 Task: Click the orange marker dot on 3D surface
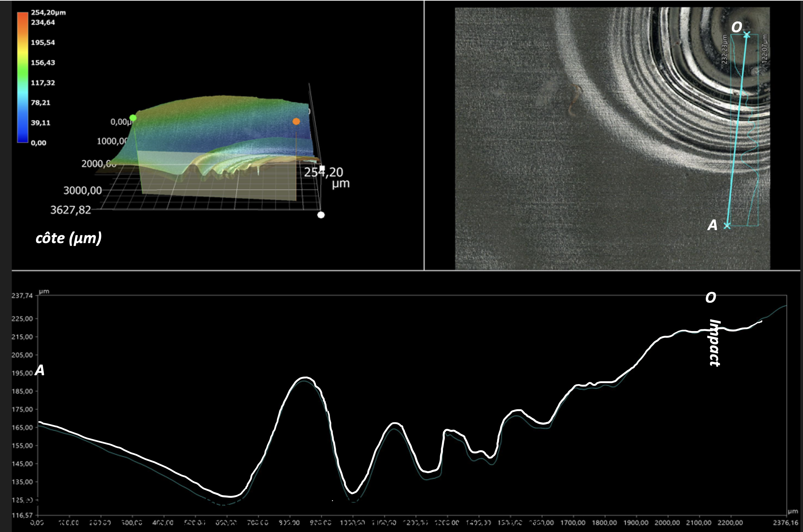[296, 122]
